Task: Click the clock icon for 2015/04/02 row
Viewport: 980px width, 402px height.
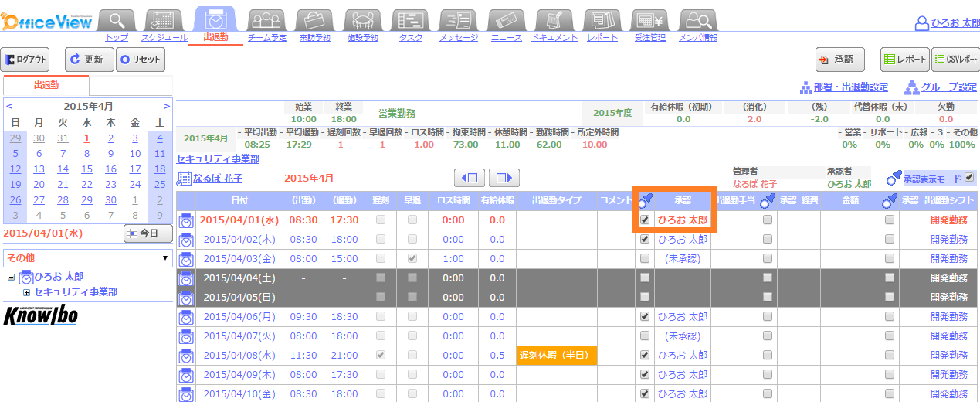Action: [186, 240]
